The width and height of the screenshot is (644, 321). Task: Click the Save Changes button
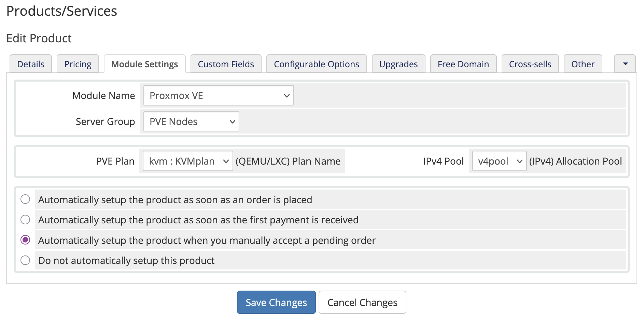click(x=276, y=302)
